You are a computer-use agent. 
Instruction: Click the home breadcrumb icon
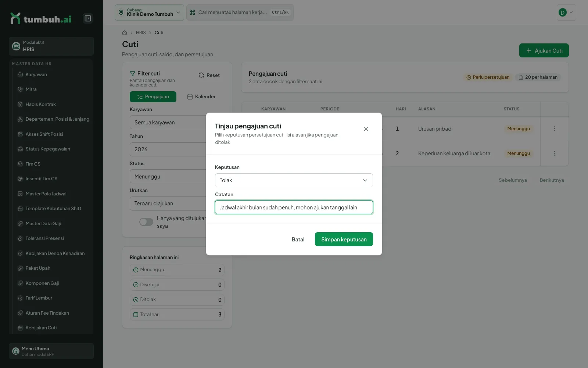coord(125,33)
